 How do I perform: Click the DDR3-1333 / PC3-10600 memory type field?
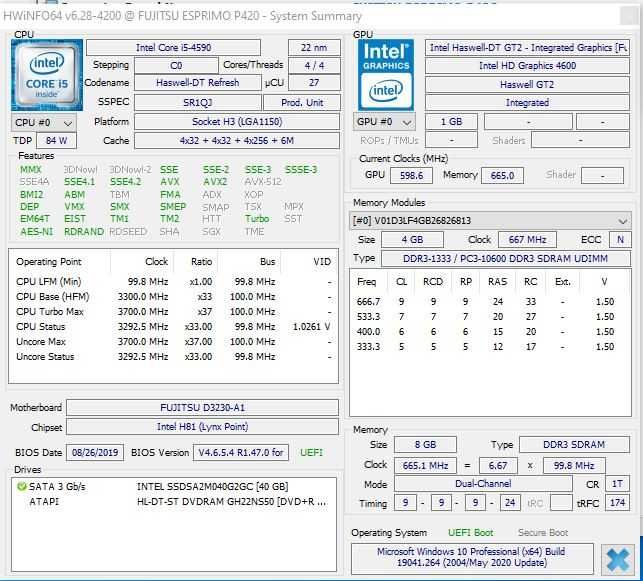pyautogui.click(x=506, y=259)
